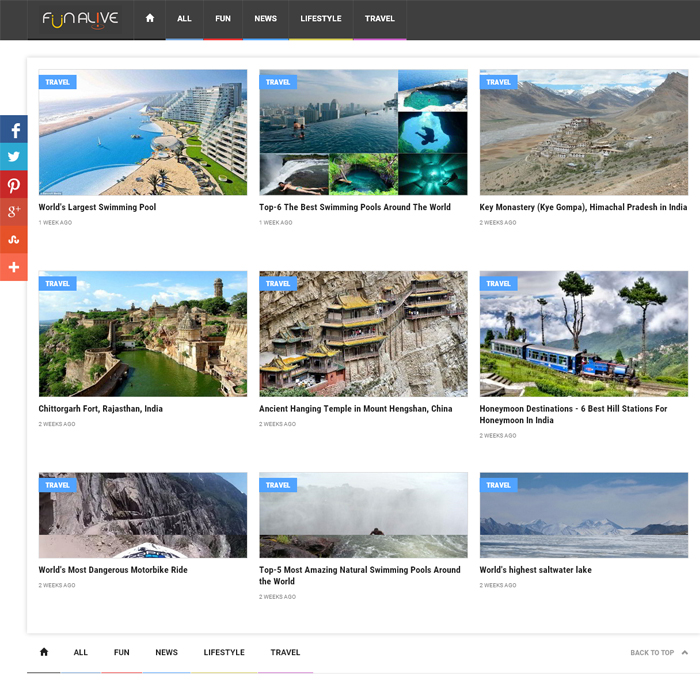
Task: Click the StumbleUpon share icon
Action: point(14,240)
